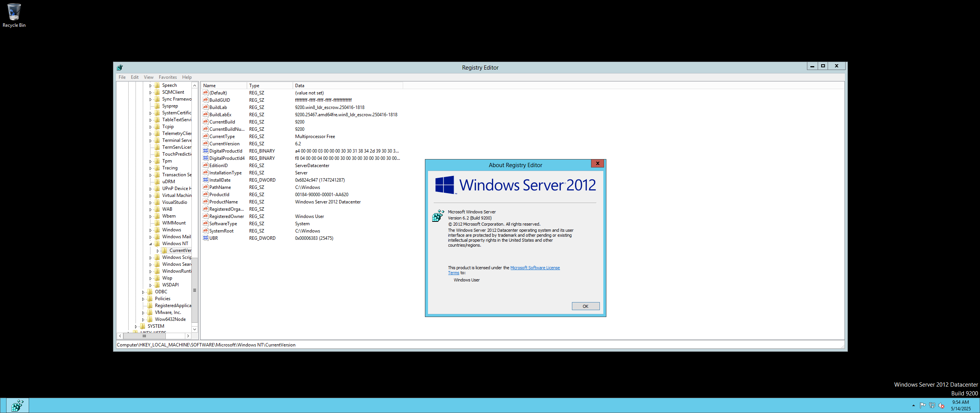Click the network tray icon
The width and height of the screenshot is (980, 413).
point(932,405)
